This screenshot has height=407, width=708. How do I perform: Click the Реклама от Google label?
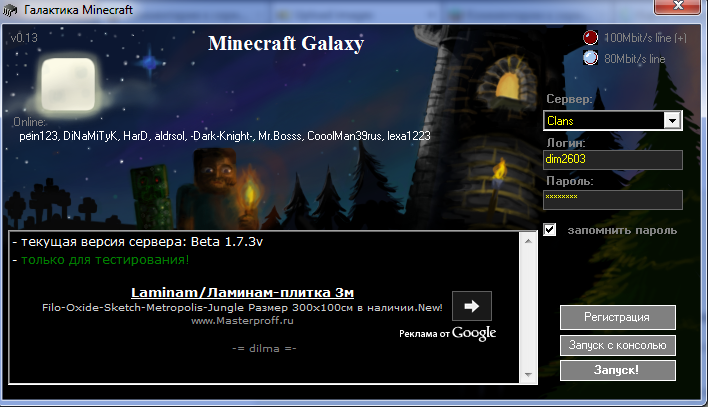coord(447,333)
